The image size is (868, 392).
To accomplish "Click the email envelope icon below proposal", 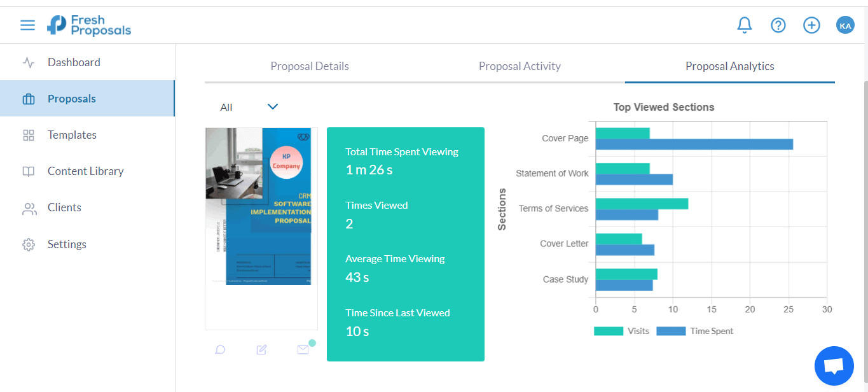I will (x=303, y=349).
